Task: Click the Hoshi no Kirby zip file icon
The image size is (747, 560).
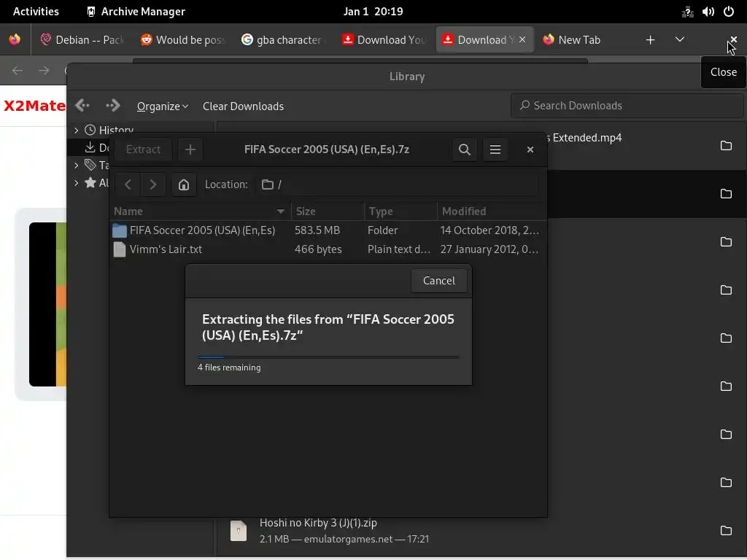Action: pyautogui.click(x=239, y=531)
